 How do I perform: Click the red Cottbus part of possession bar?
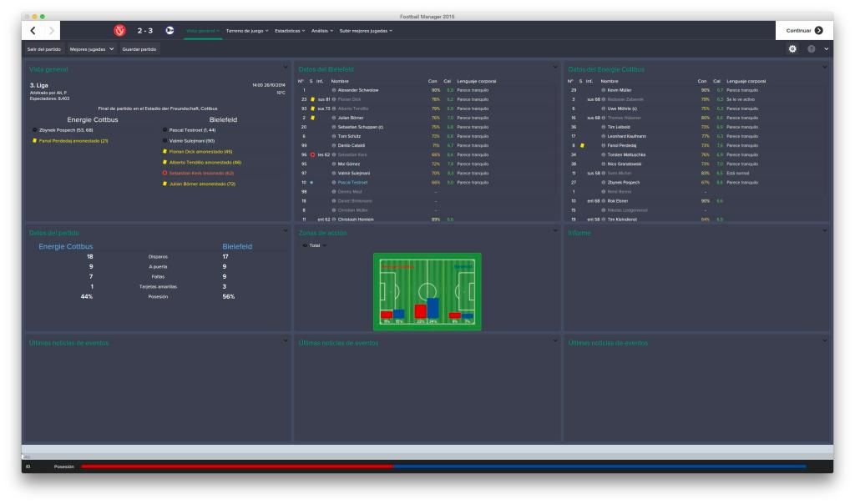(237, 466)
